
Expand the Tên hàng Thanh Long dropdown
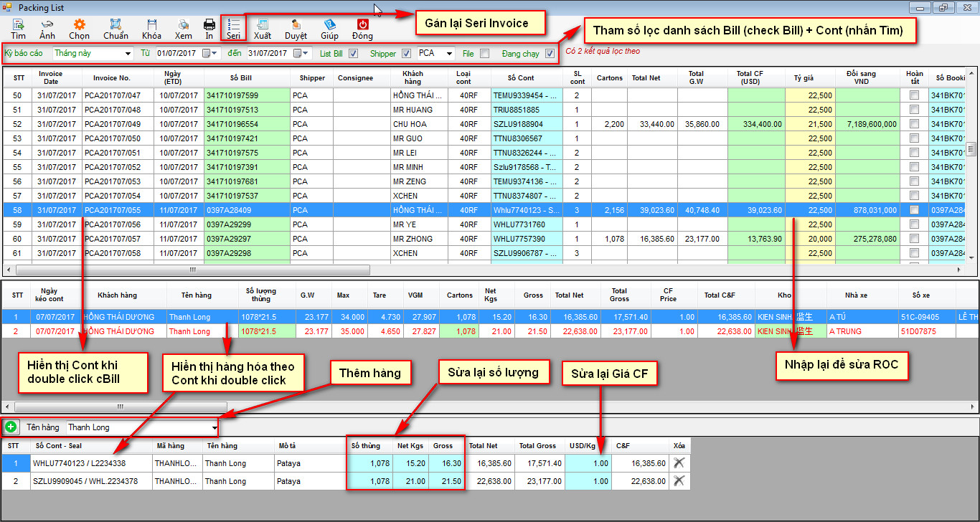click(x=215, y=428)
